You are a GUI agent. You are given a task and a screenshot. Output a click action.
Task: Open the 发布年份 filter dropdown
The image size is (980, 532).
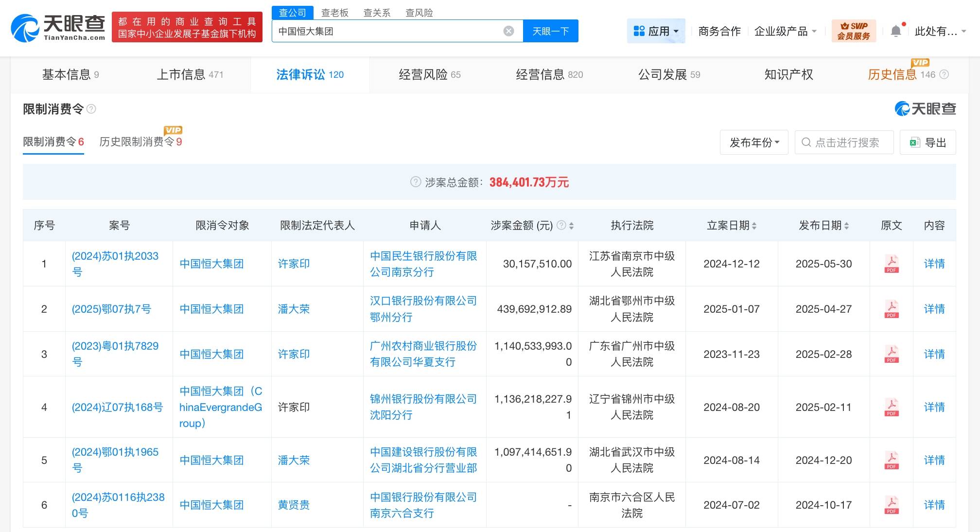754,142
